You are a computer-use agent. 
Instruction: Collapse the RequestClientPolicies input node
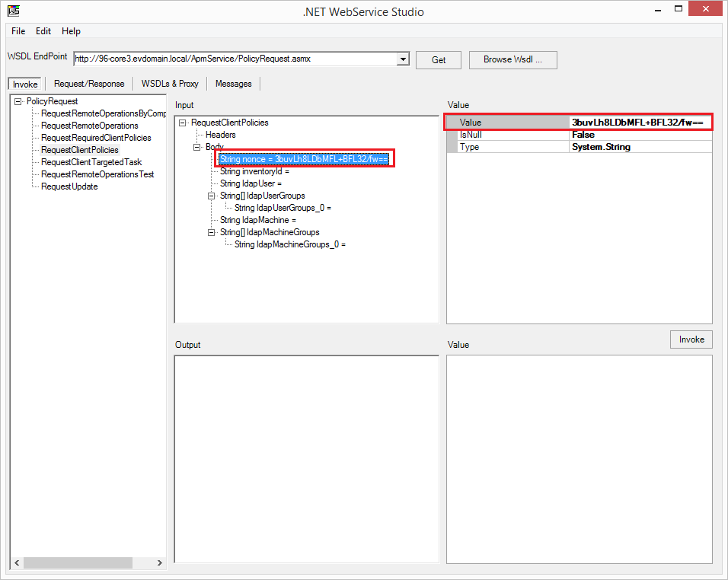[x=183, y=123]
